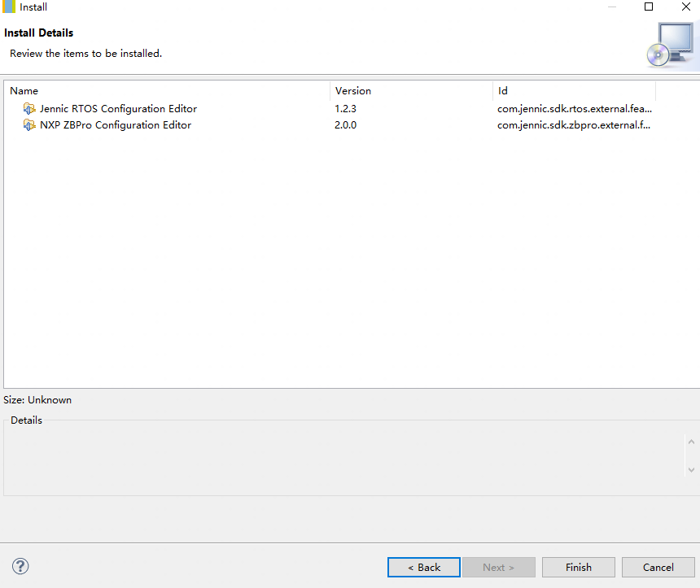Sort by the Id column header
The width and height of the screenshot is (700, 588).
[x=574, y=90]
